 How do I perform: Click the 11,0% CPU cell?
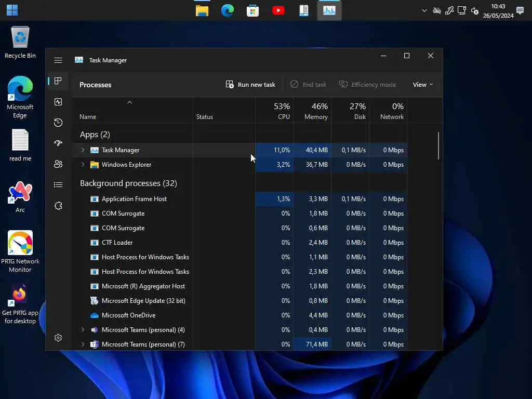(274, 150)
